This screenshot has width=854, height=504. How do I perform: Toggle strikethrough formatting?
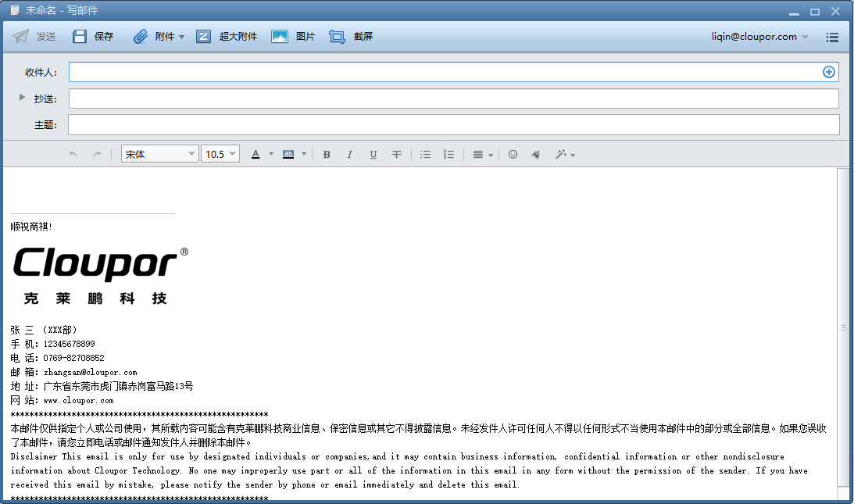tap(397, 154)
